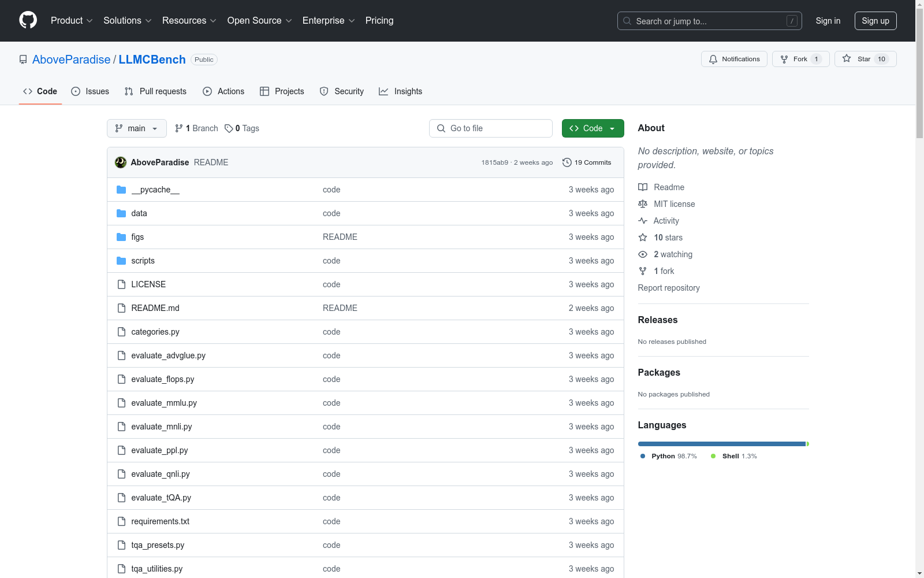Click the README.md file icon
This screenshot has width=924, height=578.
[121, 308]
